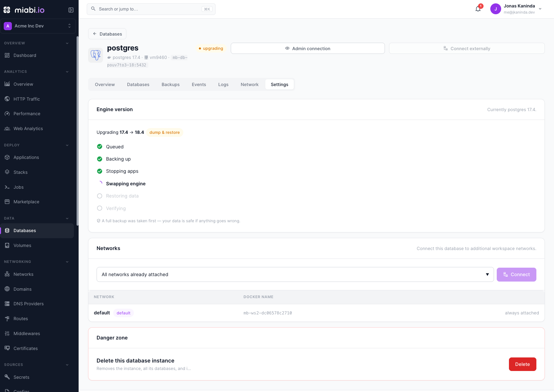The height and width of the screenshot is (392, 554).
Task: Click the Restoring data step circle
Action: [x=100, y=196]
